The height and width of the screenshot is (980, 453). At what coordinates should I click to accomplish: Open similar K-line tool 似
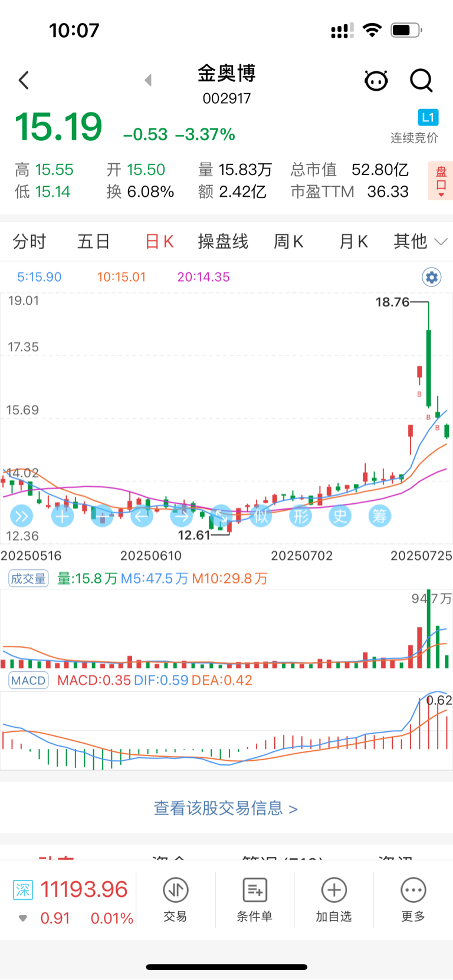click(261, 517)
